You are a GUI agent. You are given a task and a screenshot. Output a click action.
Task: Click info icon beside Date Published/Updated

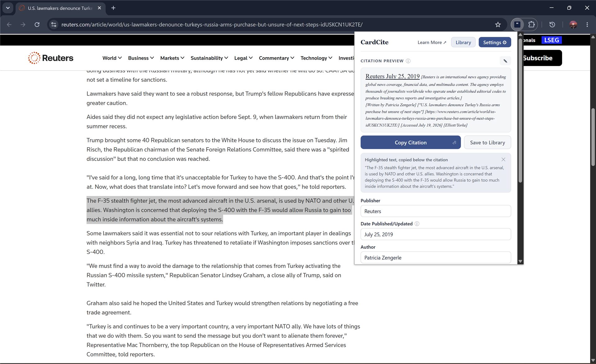coord(417,224)
